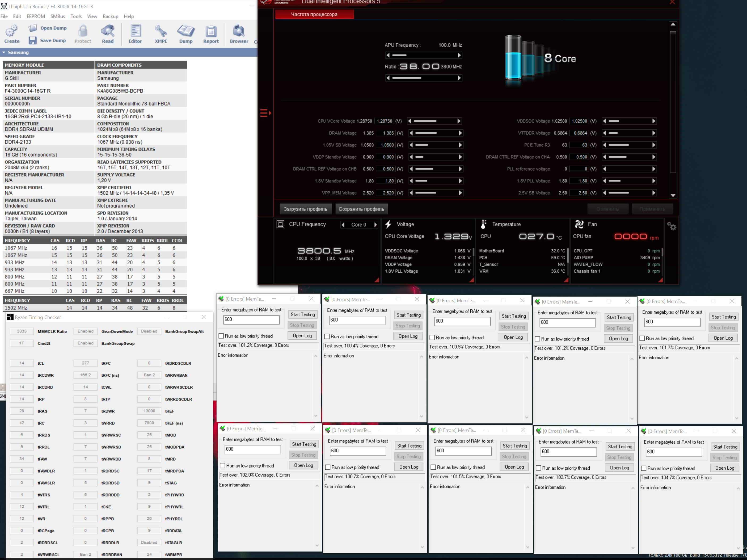Viewport: 747px width, 560px height.
Task: Click the CPU VCore Voltage slider
Action: [x=434, y=121]
